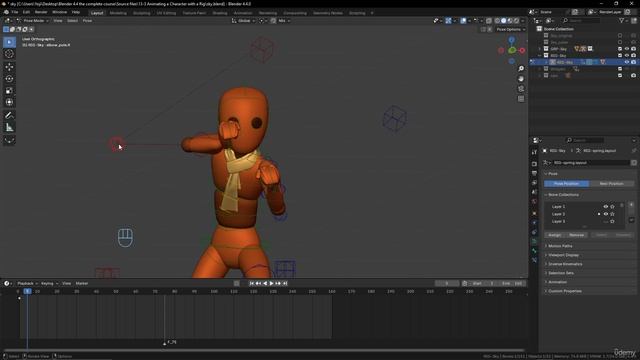
Task: Toggle solo star of Layer 1
Action: (x=612, y=207)
